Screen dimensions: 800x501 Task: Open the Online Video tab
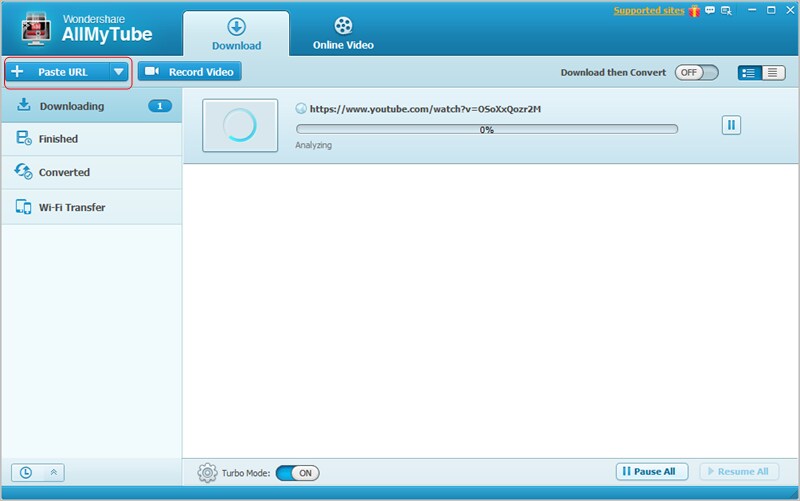343,34
